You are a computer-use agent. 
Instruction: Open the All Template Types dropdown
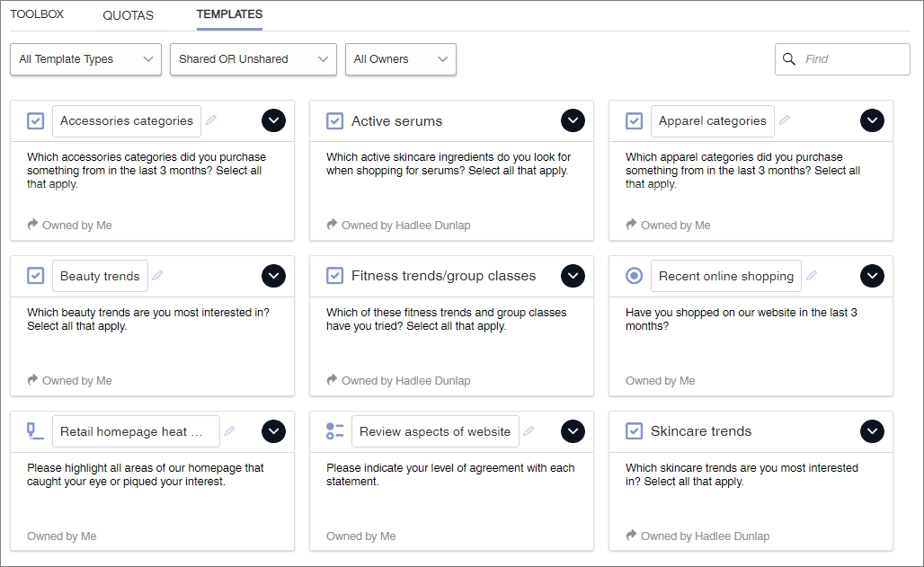(85, 59)
